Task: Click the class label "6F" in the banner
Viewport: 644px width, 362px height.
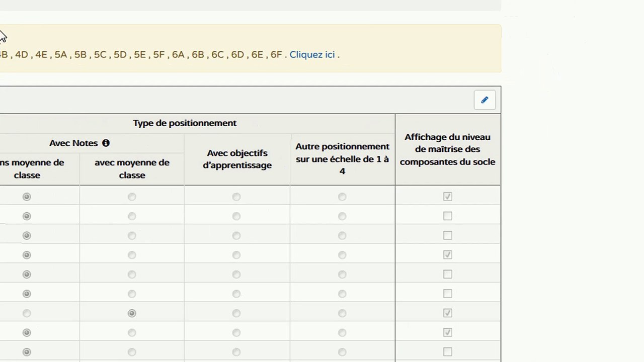Action: (x=276, y=54)
